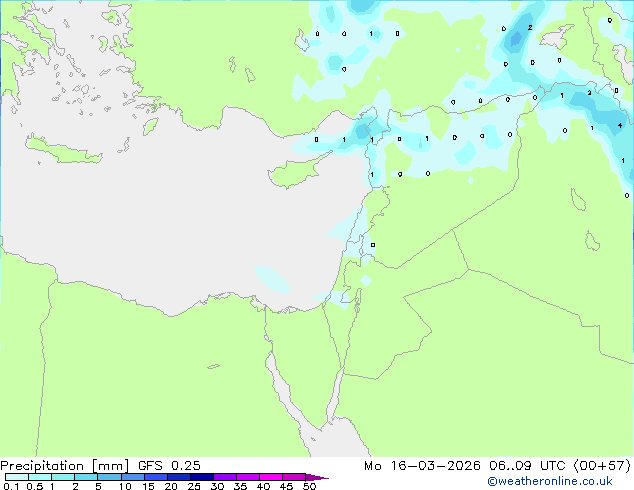The image size is (634, 490).
Task: Click the 'Precipitation [mm]' title text
Action: point(64,466)
